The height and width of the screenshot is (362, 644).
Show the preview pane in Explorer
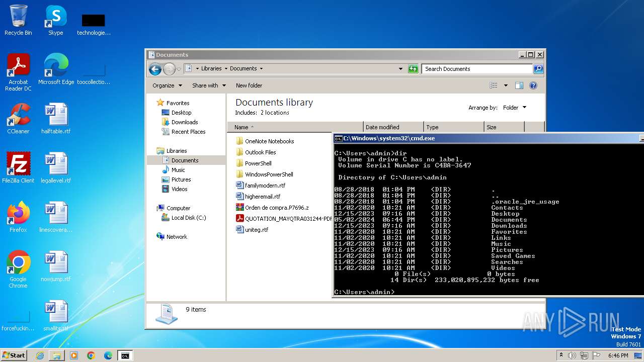click(519, 85)
